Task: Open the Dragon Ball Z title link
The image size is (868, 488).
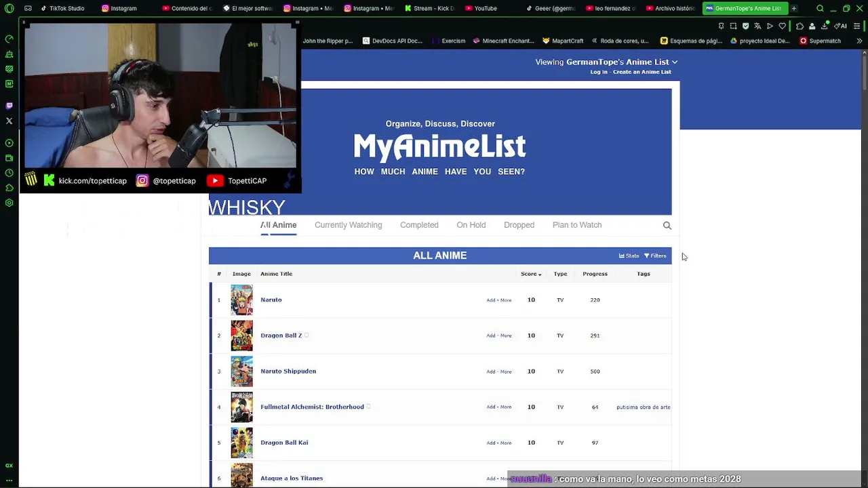Action: tap(281, 335)
